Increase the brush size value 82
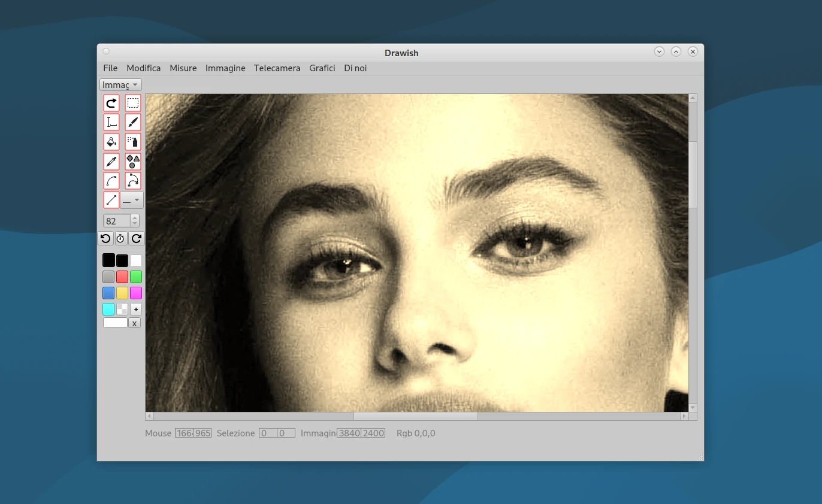822x504 pixels. coord(135,218)
